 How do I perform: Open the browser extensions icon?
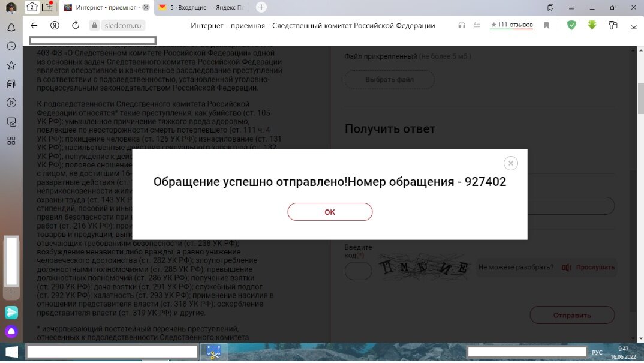[613, 25]
